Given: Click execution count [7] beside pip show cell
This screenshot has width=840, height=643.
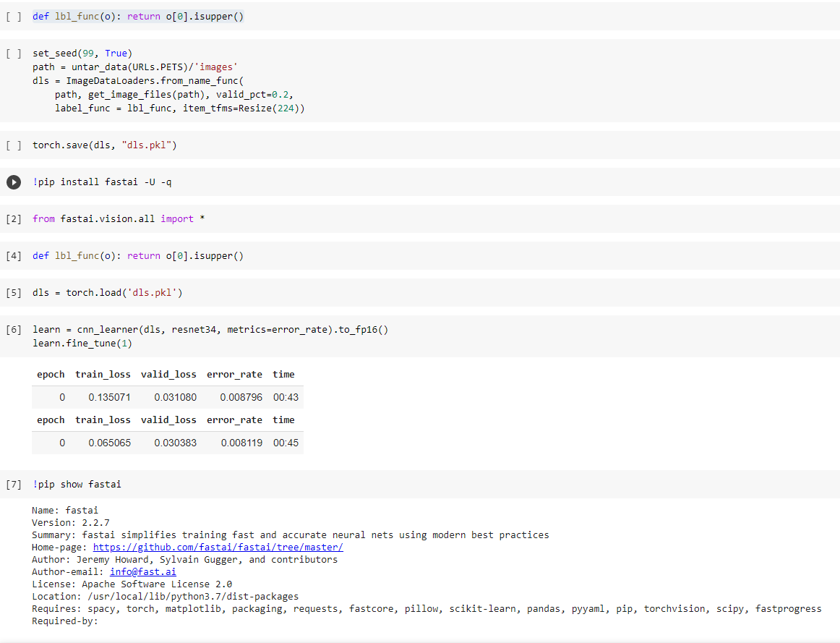Looking at the screenshot, I should (13, 485).
